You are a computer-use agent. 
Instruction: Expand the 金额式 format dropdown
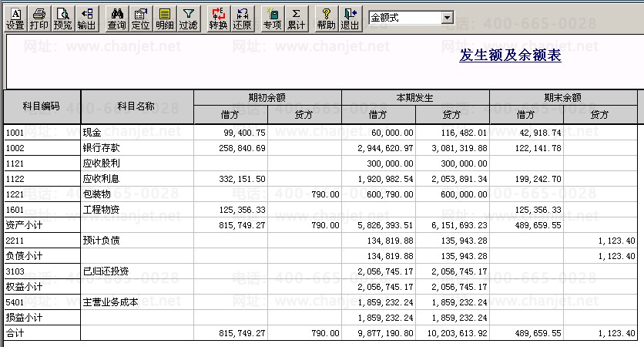(448, 18)
